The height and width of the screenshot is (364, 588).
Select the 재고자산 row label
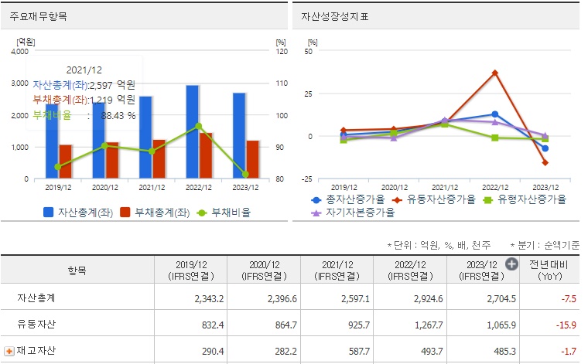point(36,351)
